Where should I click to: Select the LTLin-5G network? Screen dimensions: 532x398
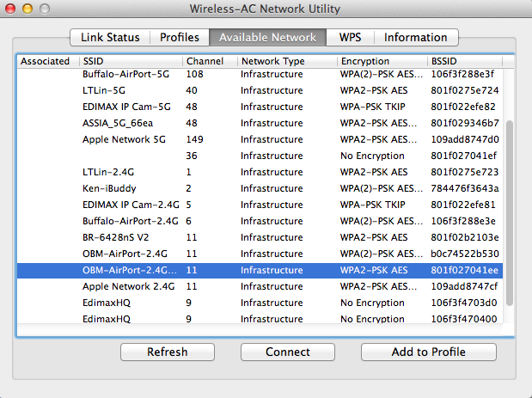point(260,90)
